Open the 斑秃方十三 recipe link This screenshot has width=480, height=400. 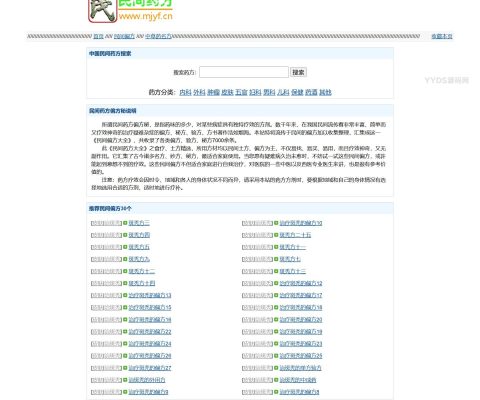(x=293, y=271)
